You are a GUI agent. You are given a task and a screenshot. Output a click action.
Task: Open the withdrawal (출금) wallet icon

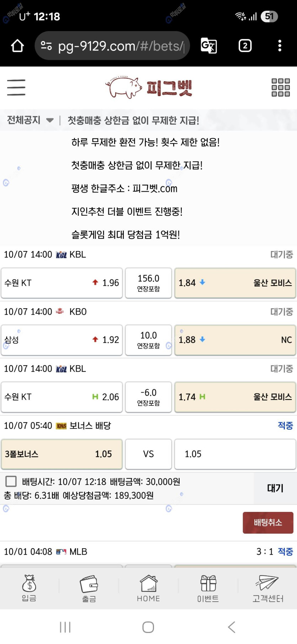tap(89, 588)
